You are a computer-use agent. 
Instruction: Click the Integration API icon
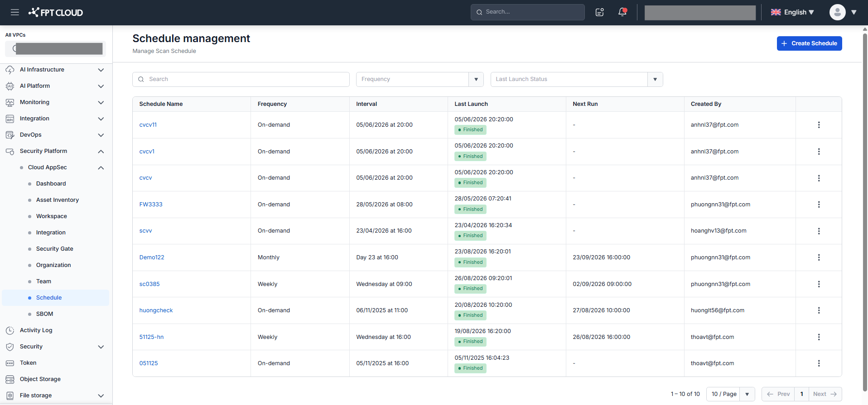click(10, 119)
